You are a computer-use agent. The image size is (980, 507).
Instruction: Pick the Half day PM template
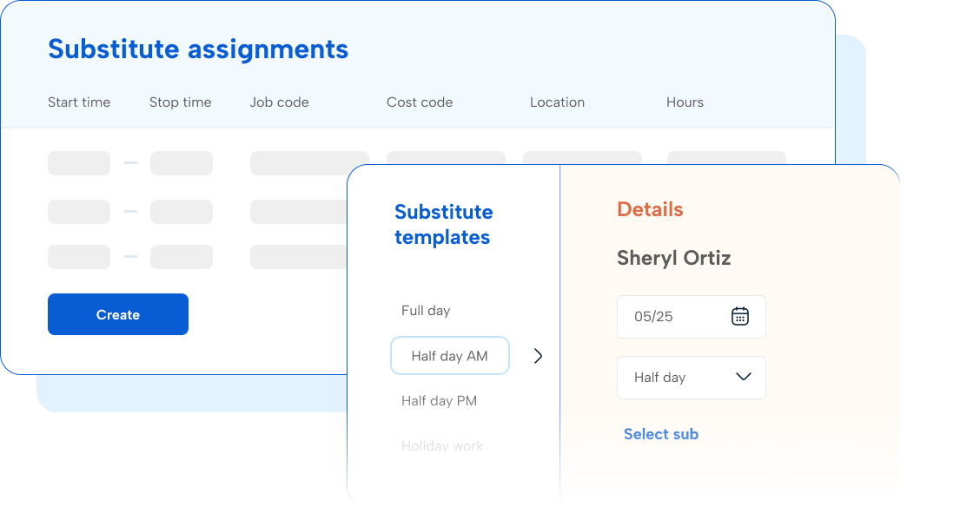coord(439,401)
